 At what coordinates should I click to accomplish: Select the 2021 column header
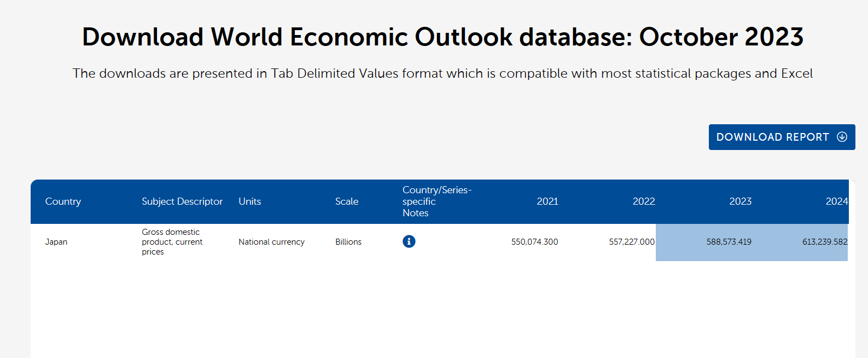coord(547,201)
